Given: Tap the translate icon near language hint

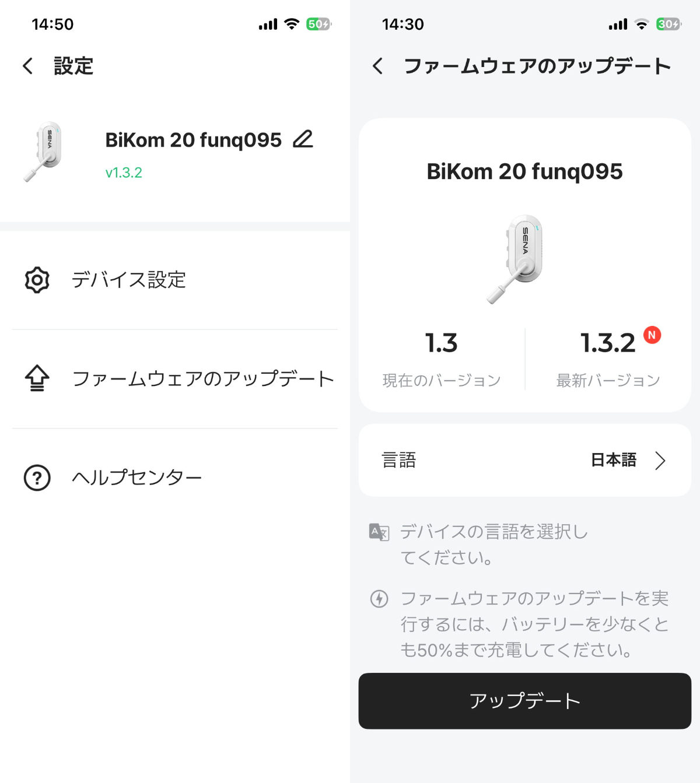Looking at the screenshot, I should click(379, 532).
